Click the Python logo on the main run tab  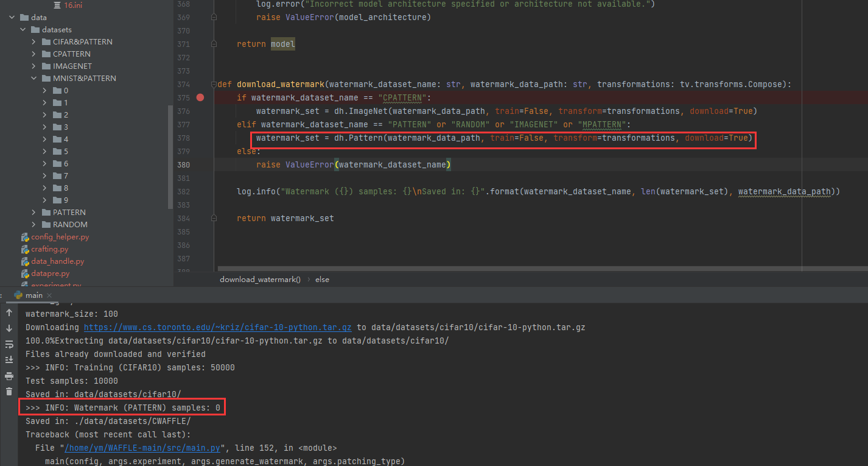pyautogui.click(x=17, y=295)
